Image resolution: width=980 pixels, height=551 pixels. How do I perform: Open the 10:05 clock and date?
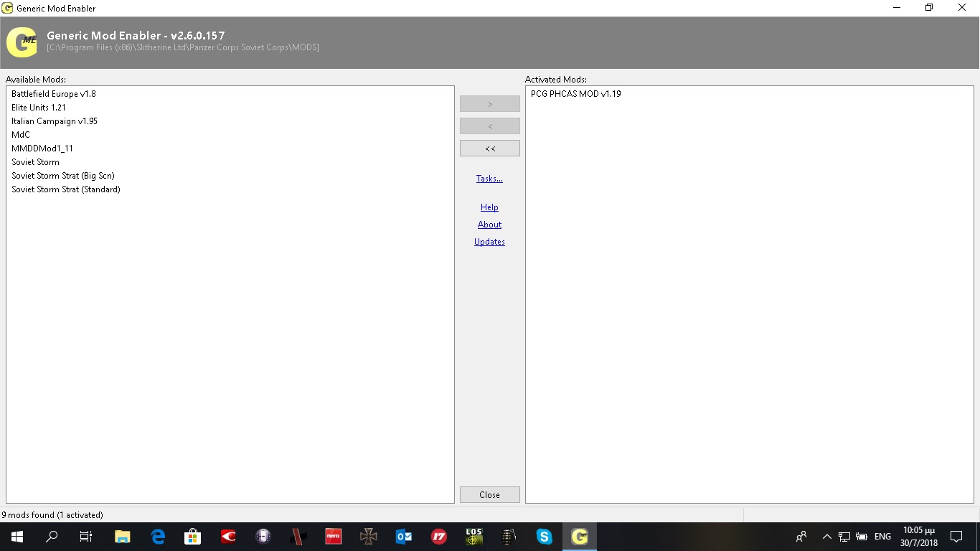[920, 537]
